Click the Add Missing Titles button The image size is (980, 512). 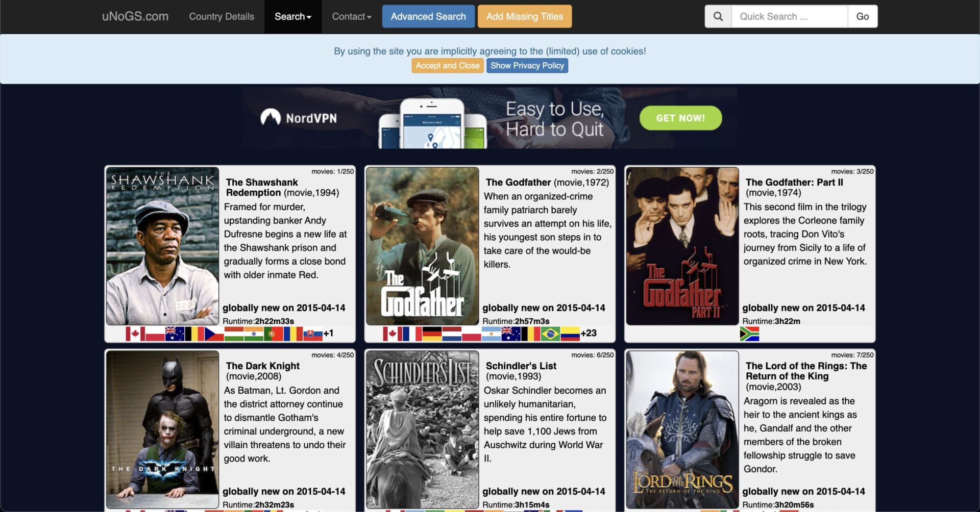524,16
